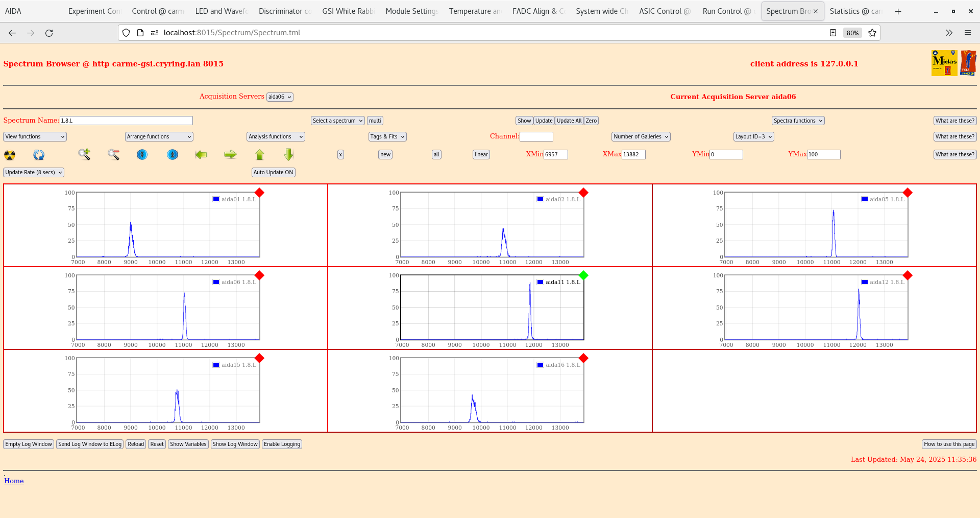
Task: Switch to the Run Control tab
Action: click(x=727, y=11)
